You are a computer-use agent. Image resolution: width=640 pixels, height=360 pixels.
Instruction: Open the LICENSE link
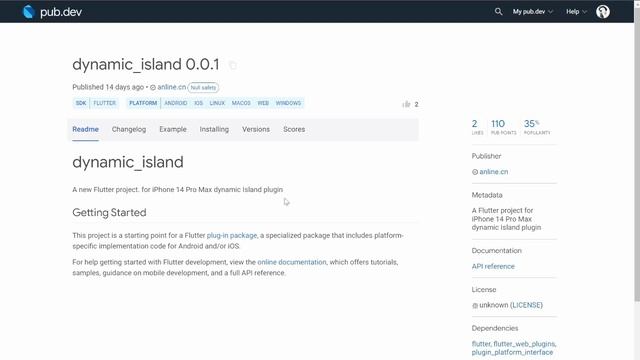527,305
